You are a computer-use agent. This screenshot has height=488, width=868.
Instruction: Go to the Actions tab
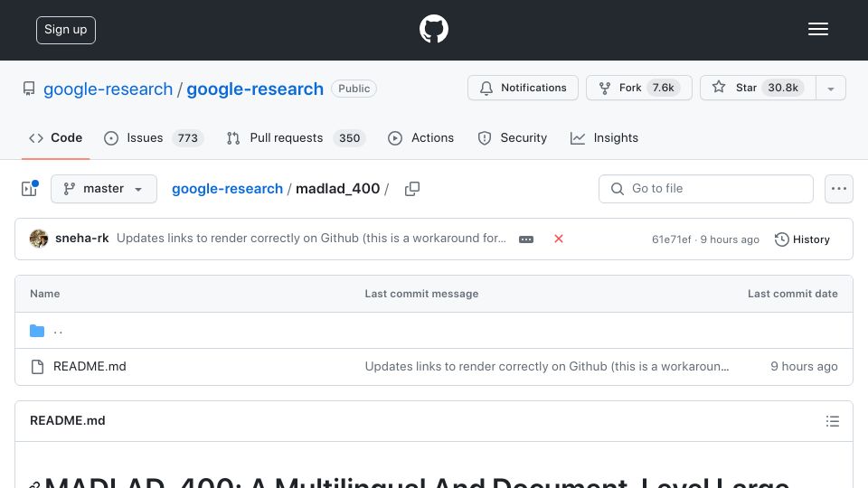(420, 137)
